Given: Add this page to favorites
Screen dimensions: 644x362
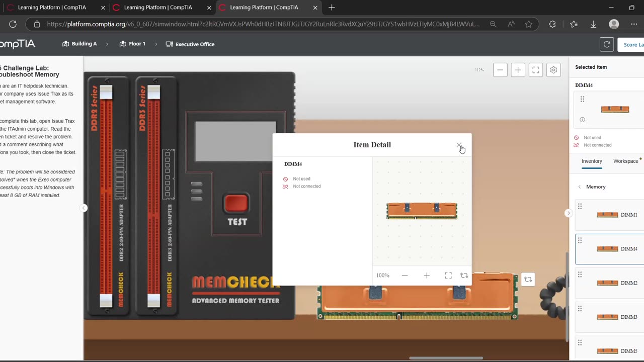Looking at the screenshot, I should (529, 24).
